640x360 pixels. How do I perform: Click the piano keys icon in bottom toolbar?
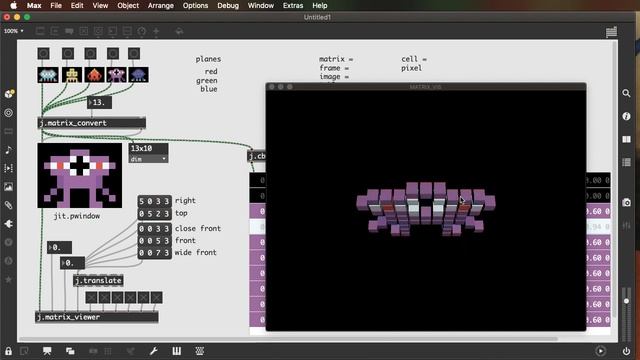[x=176, y=351]
